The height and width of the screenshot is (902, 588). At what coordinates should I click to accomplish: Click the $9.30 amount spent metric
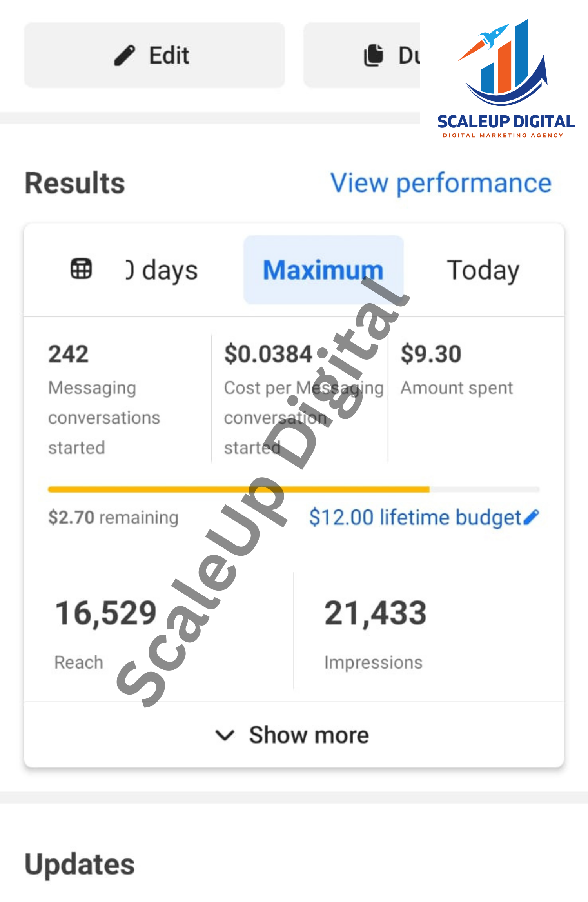pyautogui.click(x=431, y=354)
